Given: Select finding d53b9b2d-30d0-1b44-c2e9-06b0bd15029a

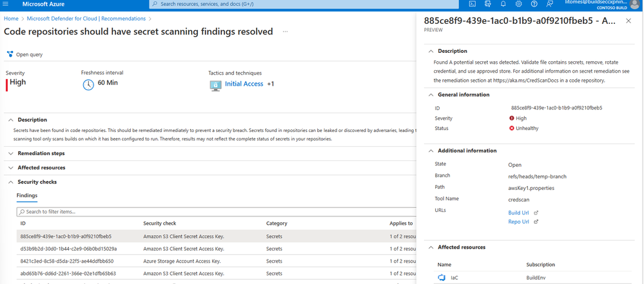Looking at the screenshot, I should click(x=215, y=249).
